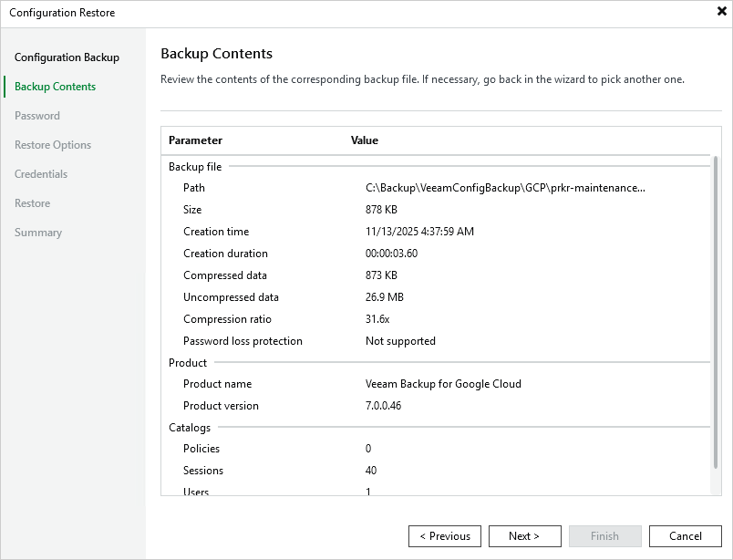Screen dimensions: 733x560
Task: Select the Product group header
Action: click(x=188, y=363)
